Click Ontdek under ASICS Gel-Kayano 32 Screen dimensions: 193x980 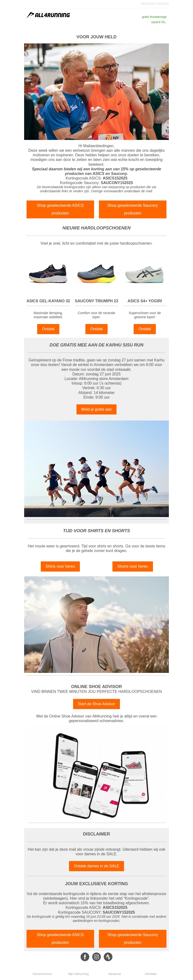coord(48,329)
